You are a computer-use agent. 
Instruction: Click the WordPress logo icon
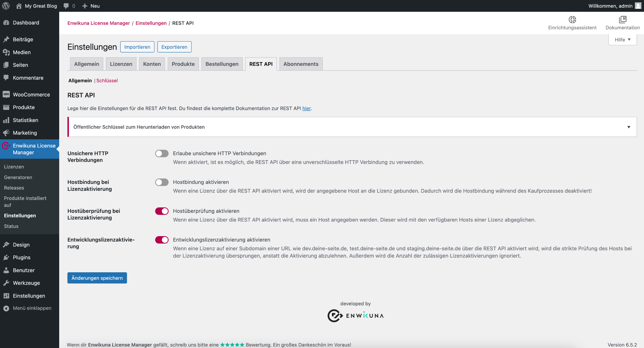click(x=6, y=6)
